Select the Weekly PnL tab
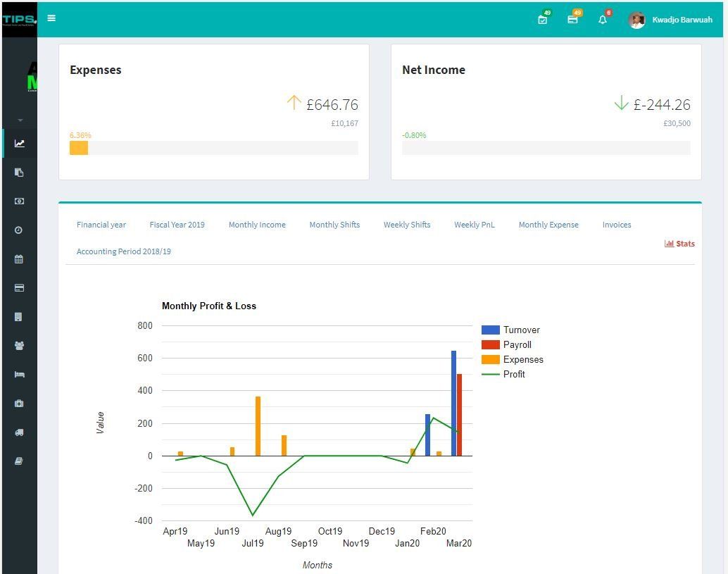Viewport: 728px width, 574px height. [474, 225]
